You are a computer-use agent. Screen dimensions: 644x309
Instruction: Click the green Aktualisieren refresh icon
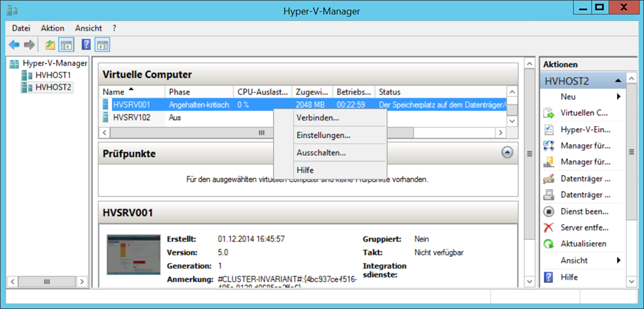(x=548, y=244)
